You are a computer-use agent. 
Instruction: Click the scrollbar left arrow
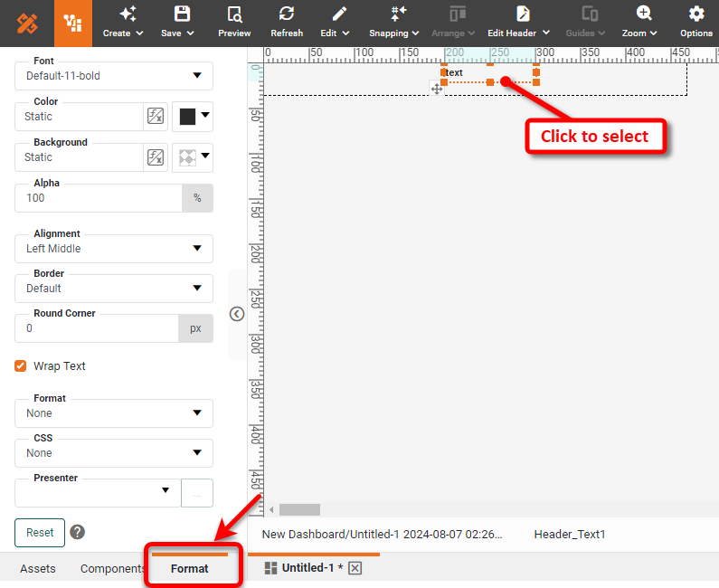click(271, 509)
